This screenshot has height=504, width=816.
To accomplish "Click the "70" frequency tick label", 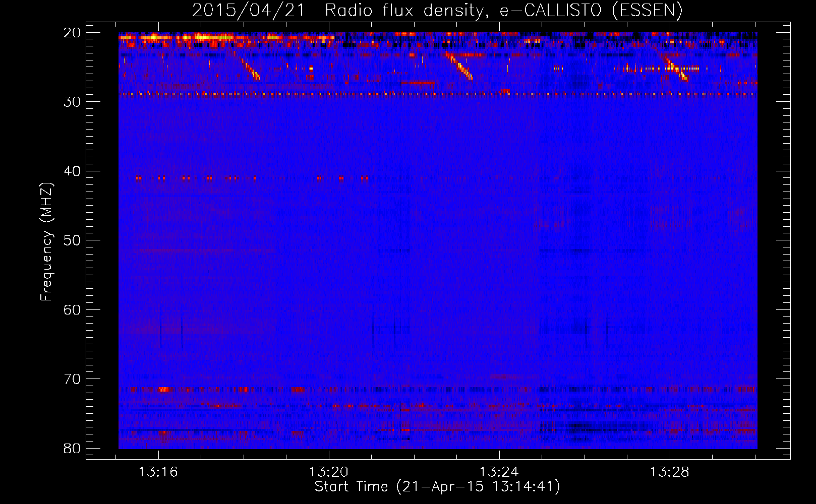I will [x=73, y=379].
